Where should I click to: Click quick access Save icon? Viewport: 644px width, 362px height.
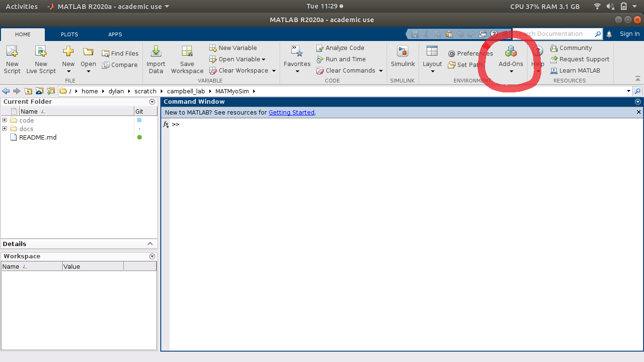(415, 34)
